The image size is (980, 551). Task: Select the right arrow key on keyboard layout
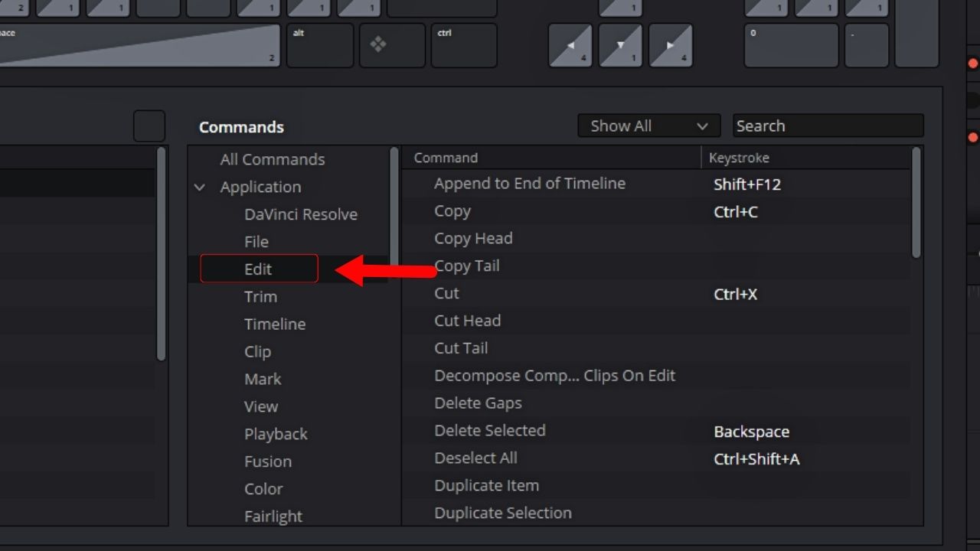click(671, 46)
